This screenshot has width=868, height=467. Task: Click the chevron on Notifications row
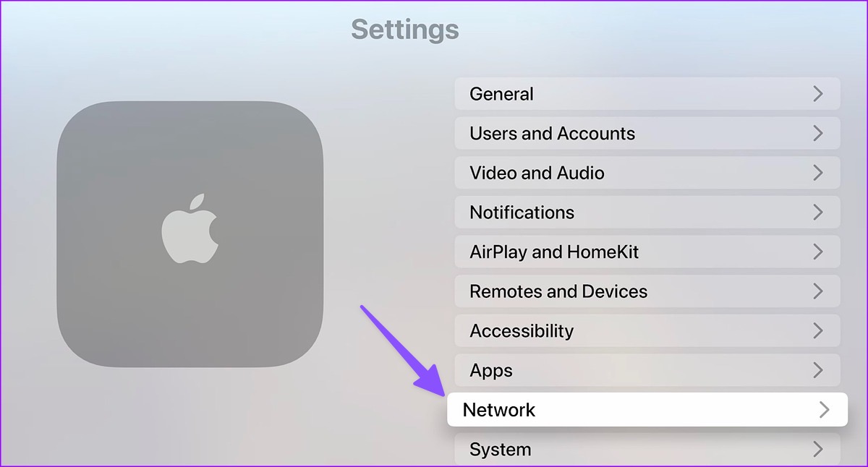(818, 213)
